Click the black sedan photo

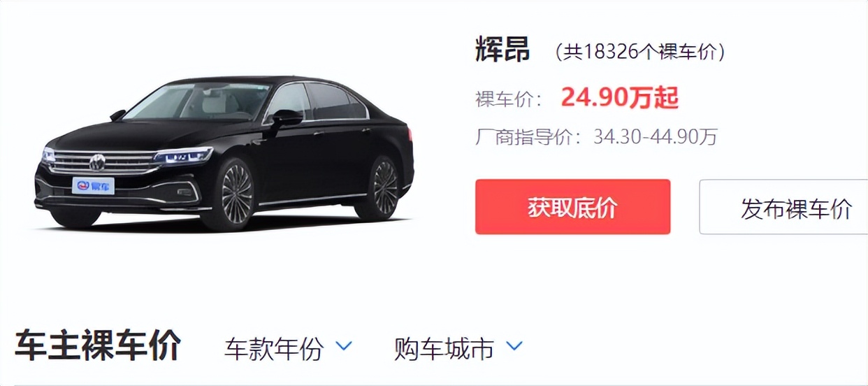(x=224, y=152)
